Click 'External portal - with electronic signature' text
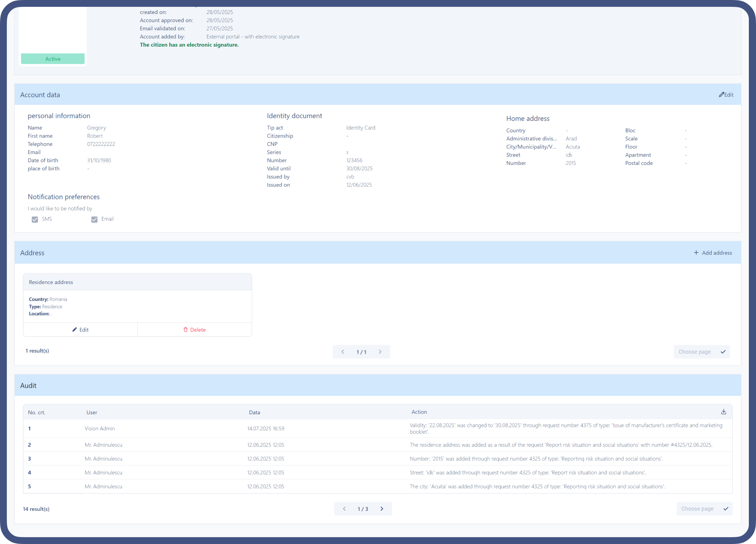Viewport: 756px width, 544px height. tap(253, 37)
